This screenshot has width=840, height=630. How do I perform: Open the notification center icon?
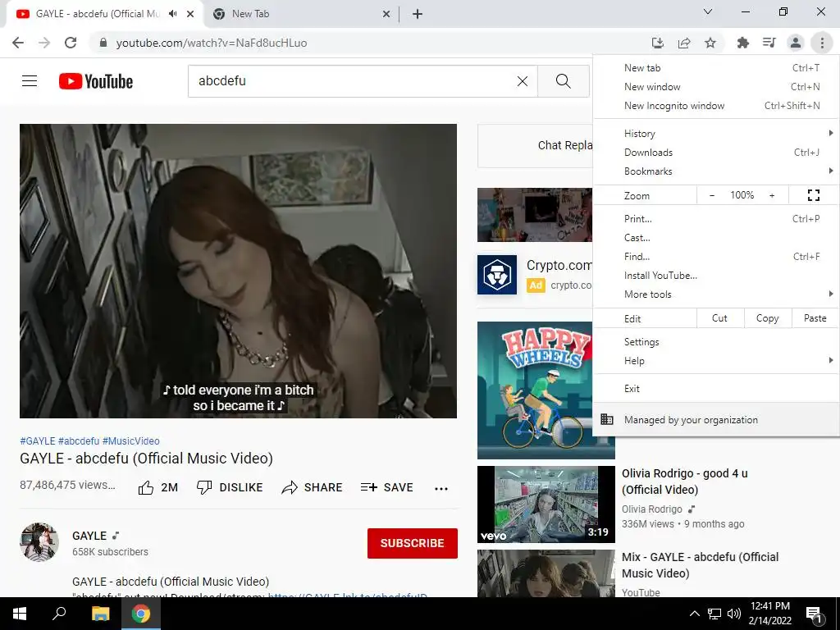815,614
